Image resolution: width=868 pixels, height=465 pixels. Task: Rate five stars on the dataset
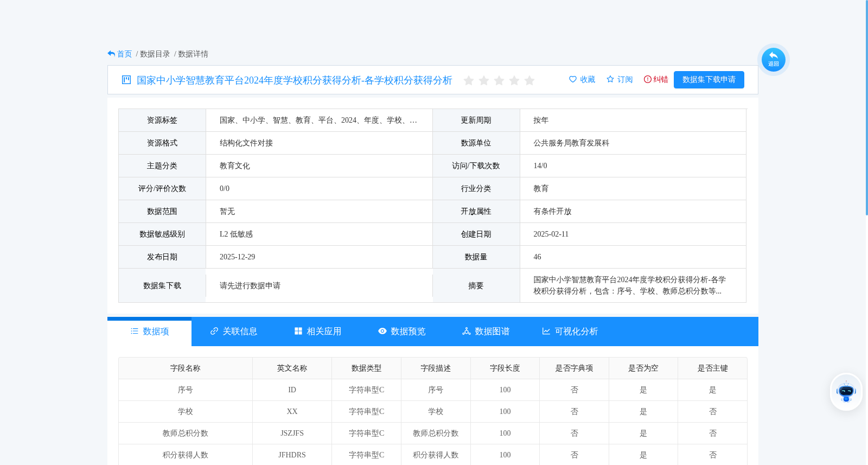pyautogui.click(x=529, y=80)
